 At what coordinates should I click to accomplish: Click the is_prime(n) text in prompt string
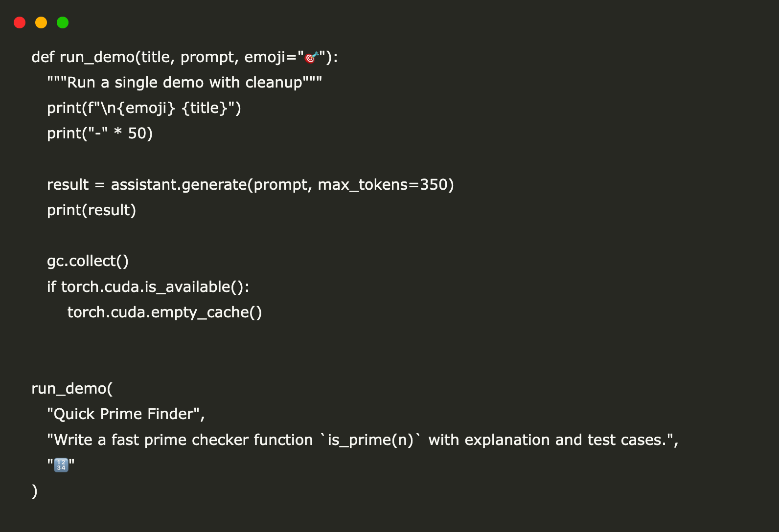point(370,440)
